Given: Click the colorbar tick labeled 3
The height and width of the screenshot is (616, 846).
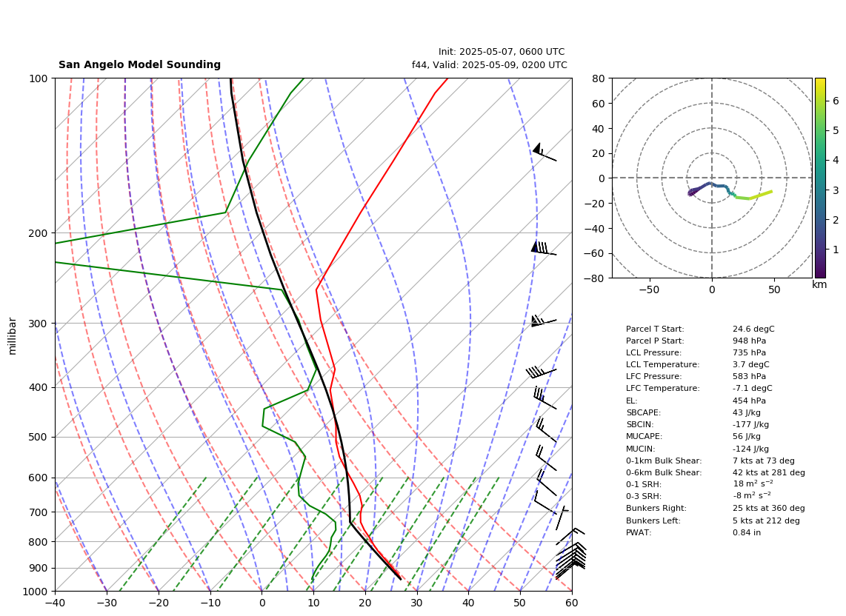Looking at the screenshot, I should point(836,190).
